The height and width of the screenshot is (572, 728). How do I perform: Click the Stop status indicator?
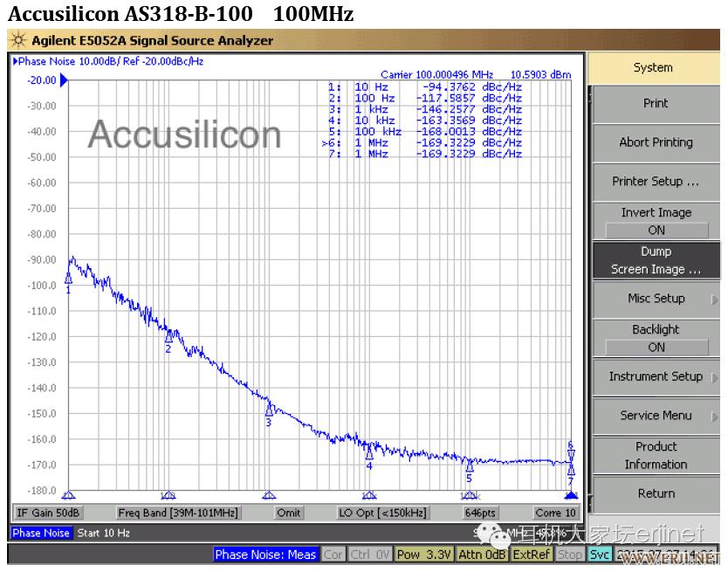pos(570,555)
